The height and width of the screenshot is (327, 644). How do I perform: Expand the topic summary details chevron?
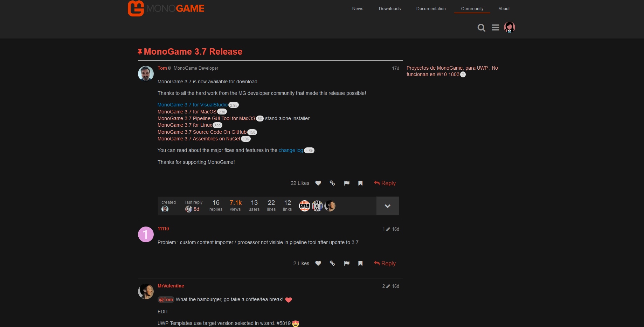pyautogui.click(x=388, y=206)
